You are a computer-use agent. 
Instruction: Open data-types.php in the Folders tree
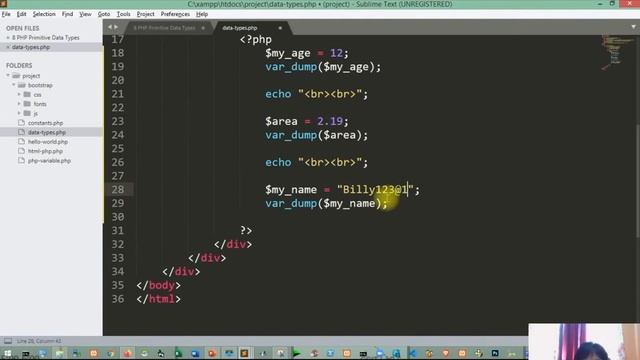click(x=47, y=132)
